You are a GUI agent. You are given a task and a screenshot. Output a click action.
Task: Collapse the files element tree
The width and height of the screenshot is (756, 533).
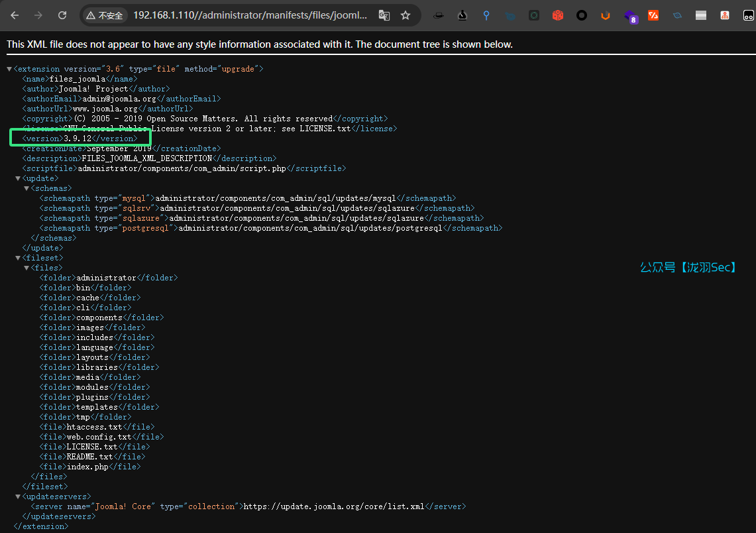tap(27, 268)
